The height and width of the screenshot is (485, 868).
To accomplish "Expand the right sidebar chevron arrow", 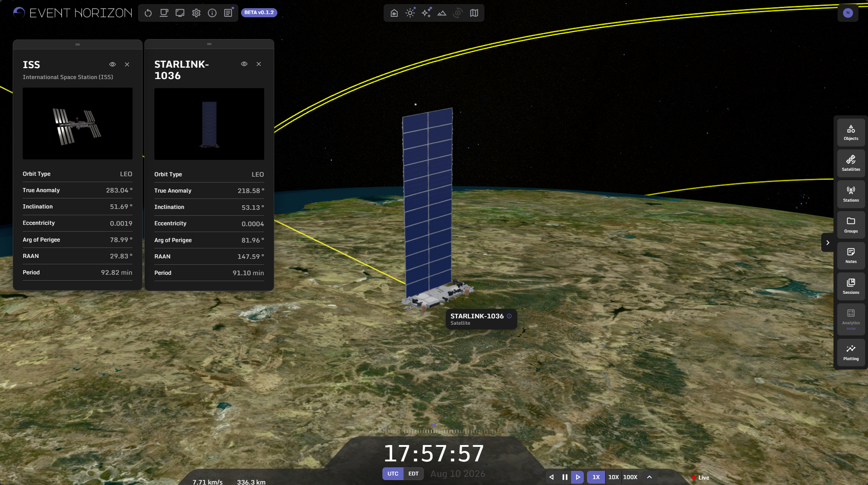I will (828, 242).
